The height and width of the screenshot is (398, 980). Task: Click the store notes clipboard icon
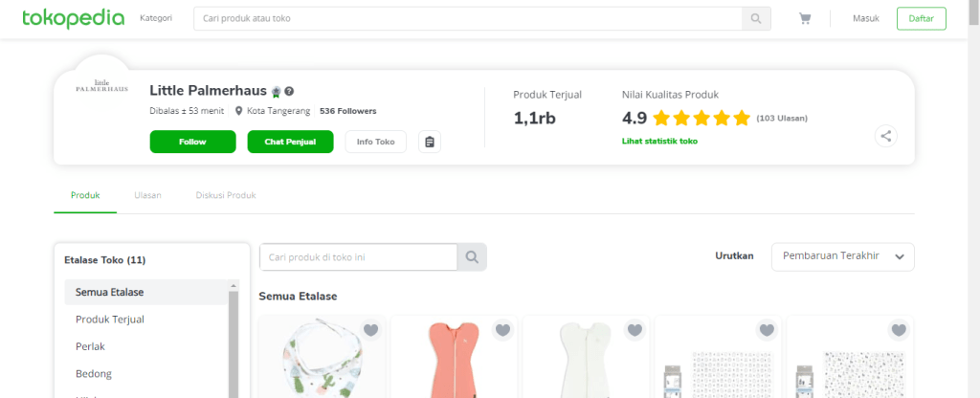pyautogui.click(x=430, y=142)
